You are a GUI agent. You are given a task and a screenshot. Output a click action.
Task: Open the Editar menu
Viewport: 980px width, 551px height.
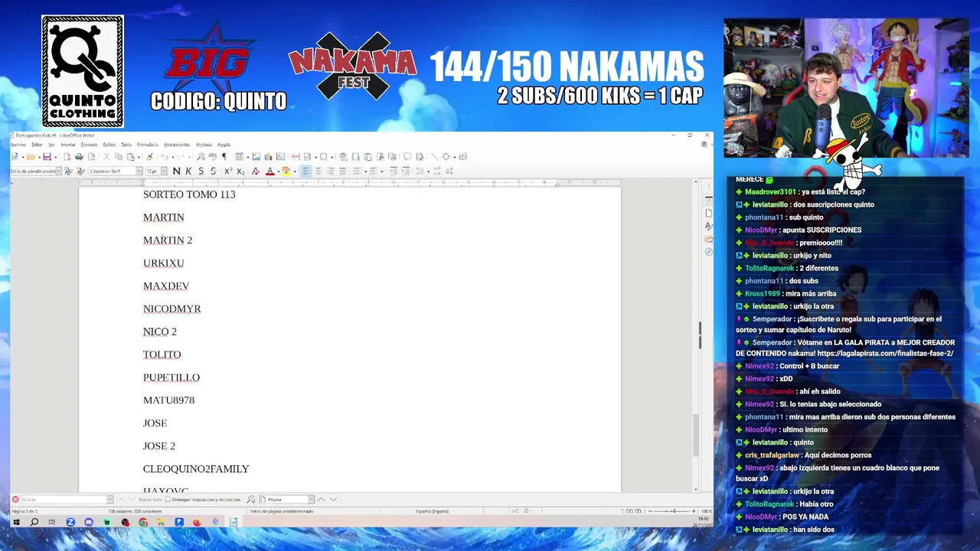pos(37,145)
